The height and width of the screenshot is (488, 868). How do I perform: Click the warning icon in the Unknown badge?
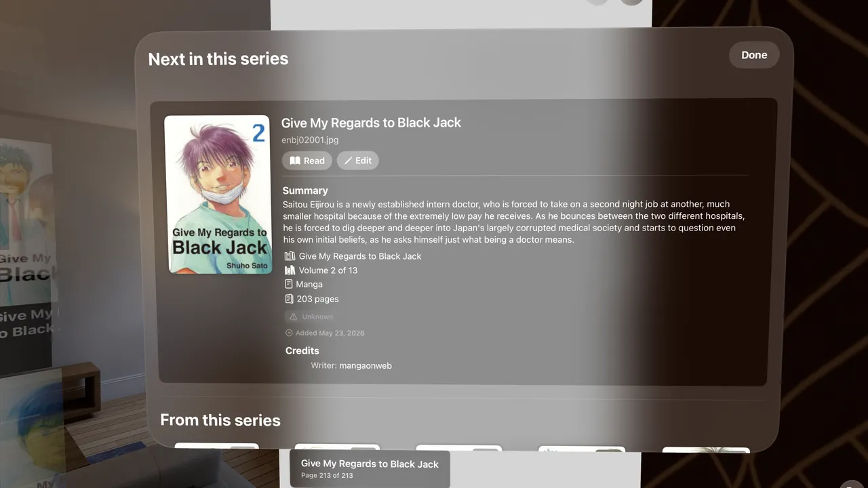pos(294,317)
